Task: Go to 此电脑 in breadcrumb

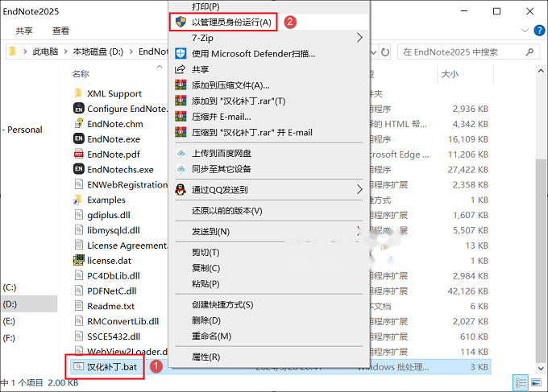Action: coord(45,52)
